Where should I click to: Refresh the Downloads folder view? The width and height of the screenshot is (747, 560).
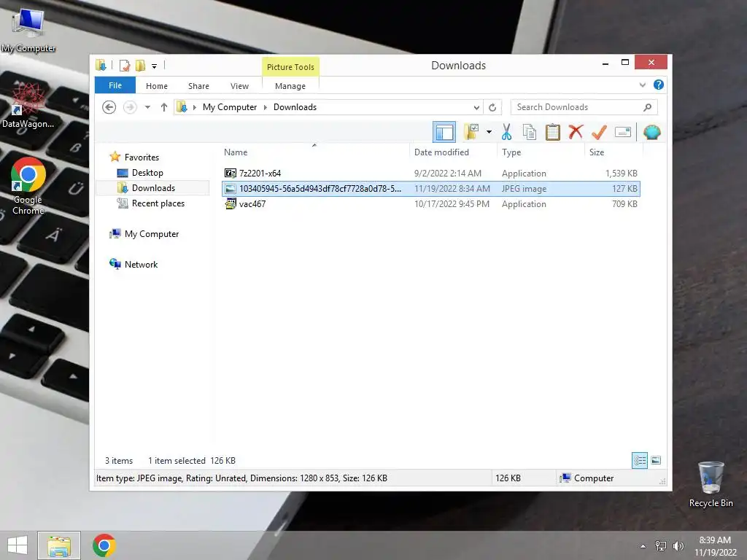click(492, 107)
